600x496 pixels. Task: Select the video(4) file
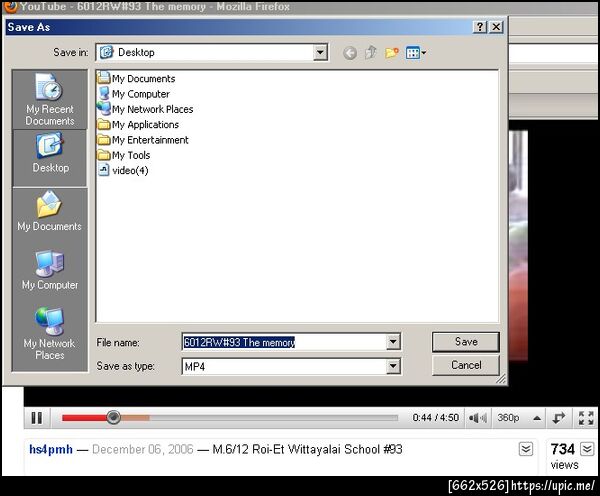click(x=123, y=170)
